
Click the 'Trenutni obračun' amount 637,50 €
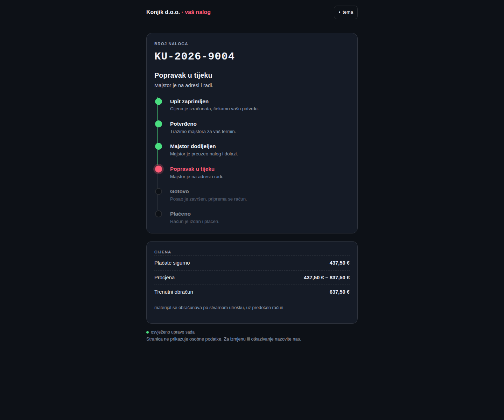(339, 292)
